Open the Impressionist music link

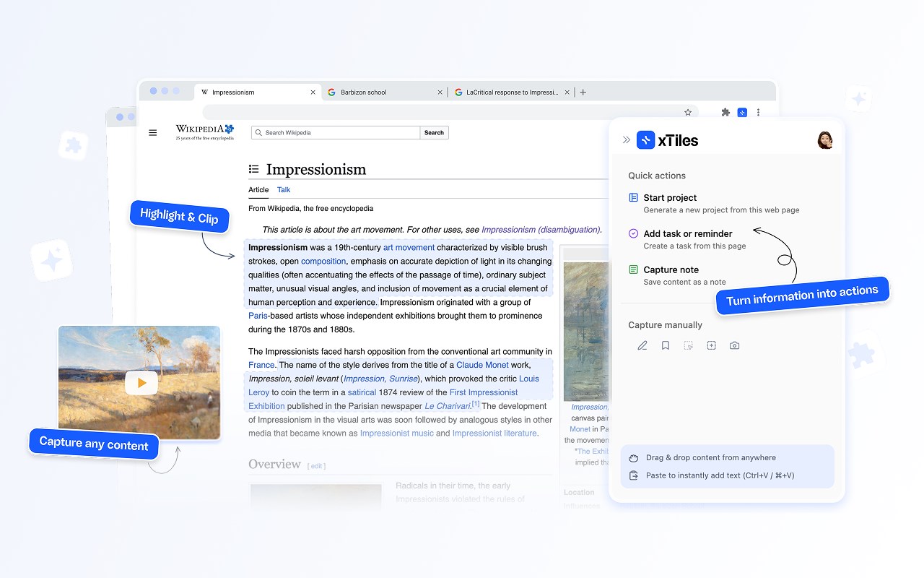coord(397,433)
